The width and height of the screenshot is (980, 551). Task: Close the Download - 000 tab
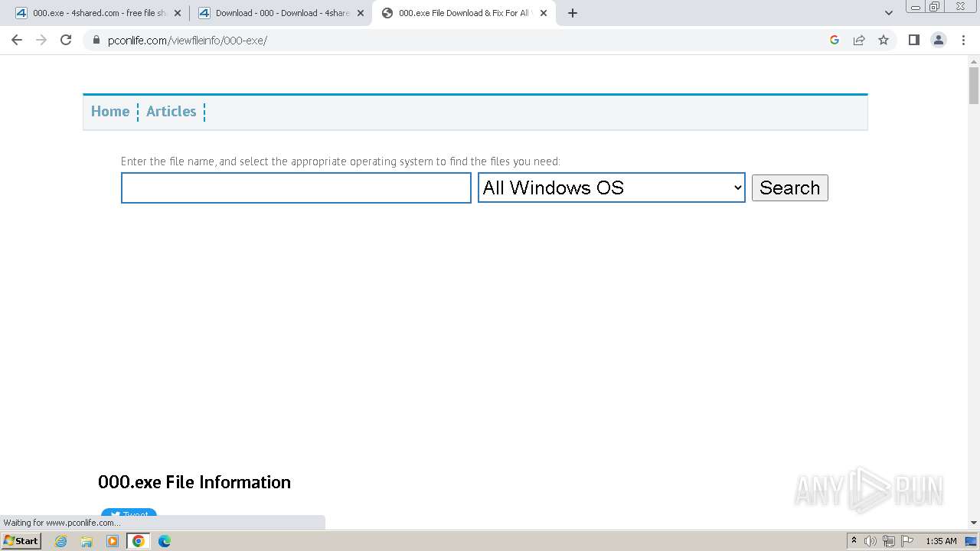361,13
